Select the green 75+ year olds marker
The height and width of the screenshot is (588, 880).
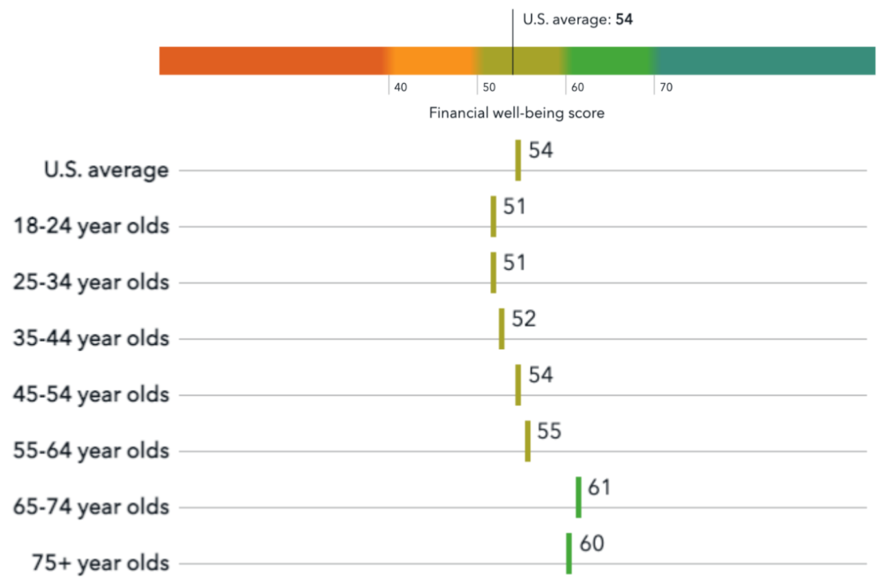coord(569,554)
